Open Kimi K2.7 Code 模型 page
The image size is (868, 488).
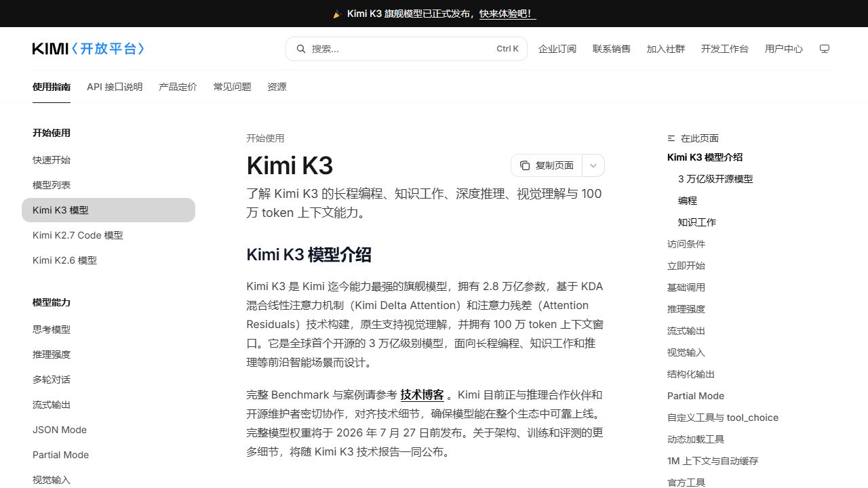[x=78, y=235]
